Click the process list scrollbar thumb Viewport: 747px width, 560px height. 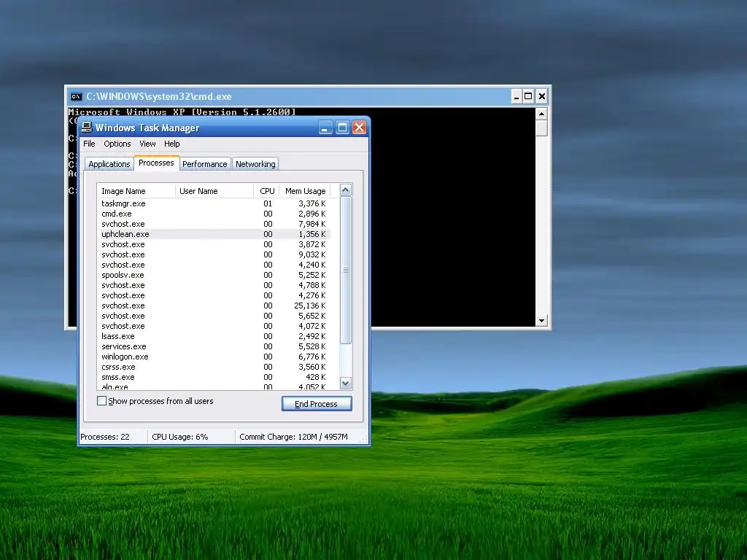[x=346, y=270]
